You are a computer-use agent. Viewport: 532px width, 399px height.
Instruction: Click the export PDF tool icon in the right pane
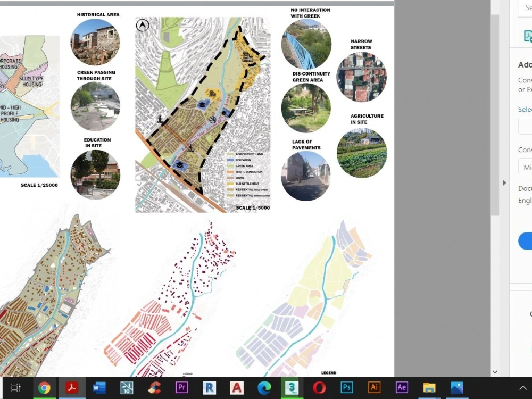point(528,36)
